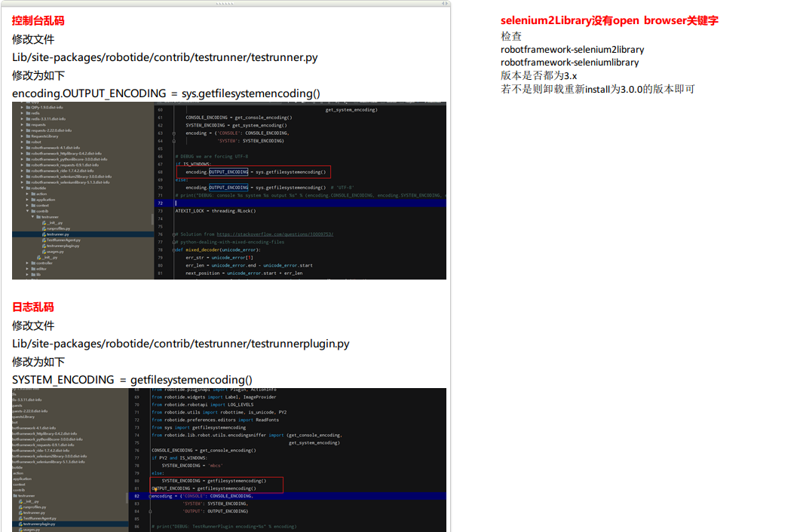
Task: Expand the RequestsLibrary folder in first screenshot tree
Action: tap(23, 136)
